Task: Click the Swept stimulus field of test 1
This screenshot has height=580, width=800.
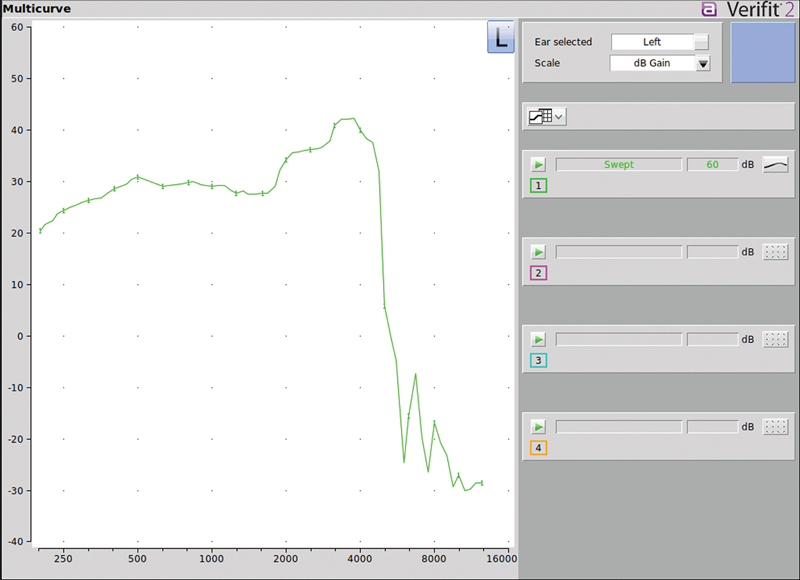Action: click(619, 165)
